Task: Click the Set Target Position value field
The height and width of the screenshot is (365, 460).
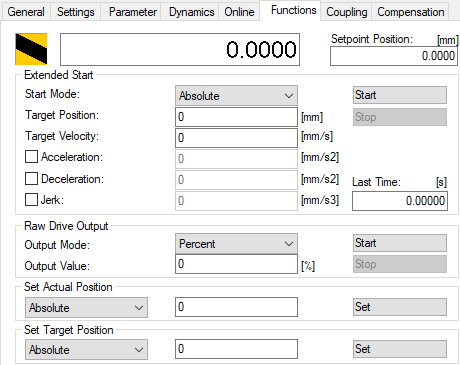Action: [x=236, y=349]
